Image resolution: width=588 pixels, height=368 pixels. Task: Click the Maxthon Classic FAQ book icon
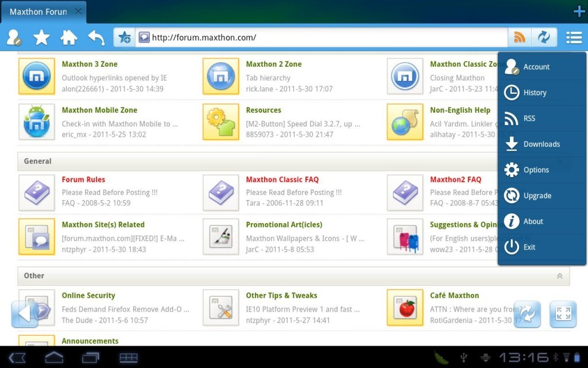click(x=221, y=193)
